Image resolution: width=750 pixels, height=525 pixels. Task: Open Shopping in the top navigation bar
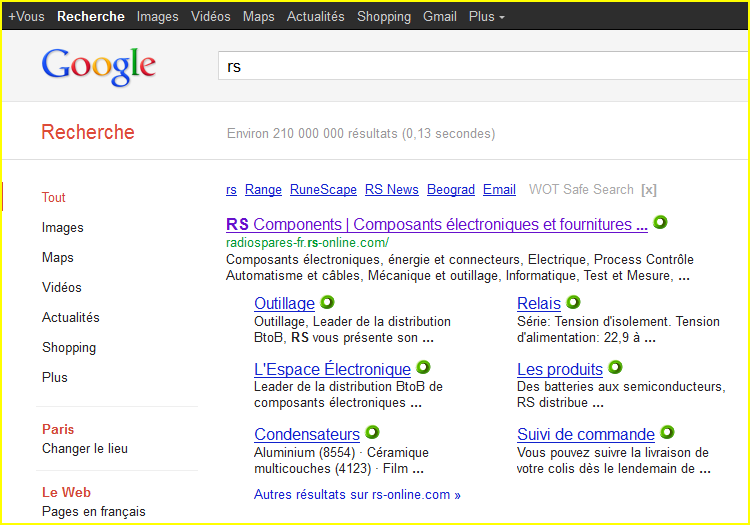coord(384,17)
